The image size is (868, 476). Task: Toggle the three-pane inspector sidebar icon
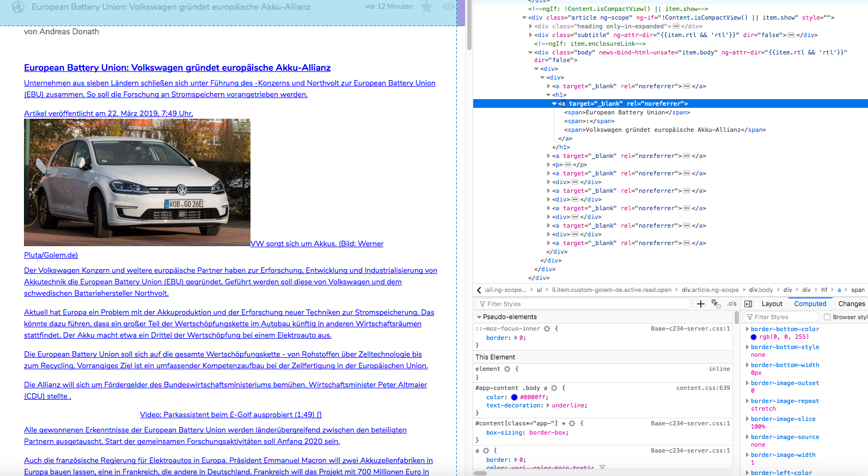coord(748,304)
